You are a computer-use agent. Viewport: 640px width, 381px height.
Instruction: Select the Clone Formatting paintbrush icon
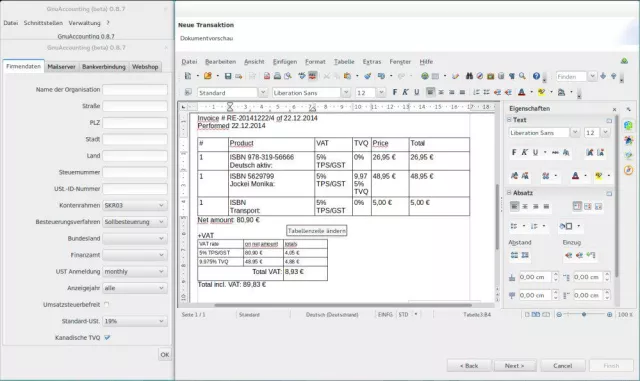[x=367, y=76]
